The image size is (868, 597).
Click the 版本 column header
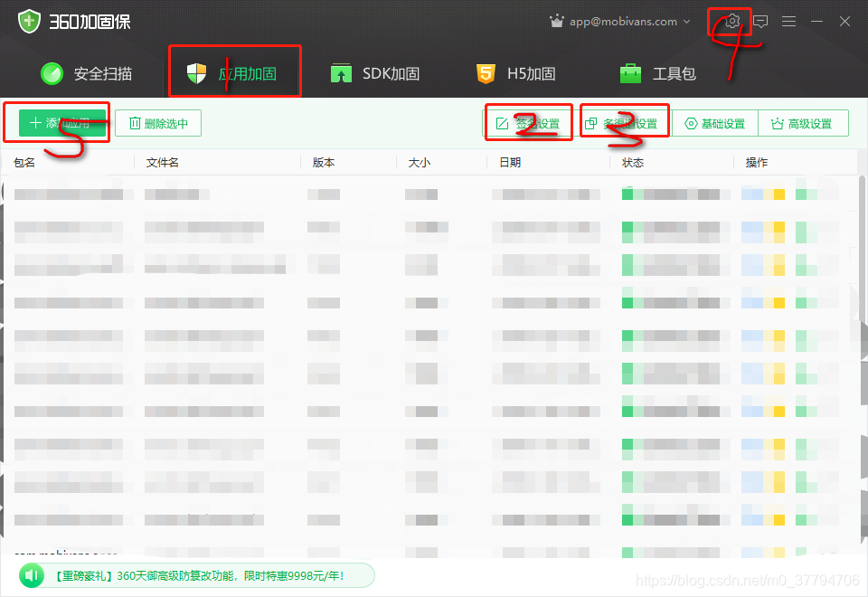324,162
